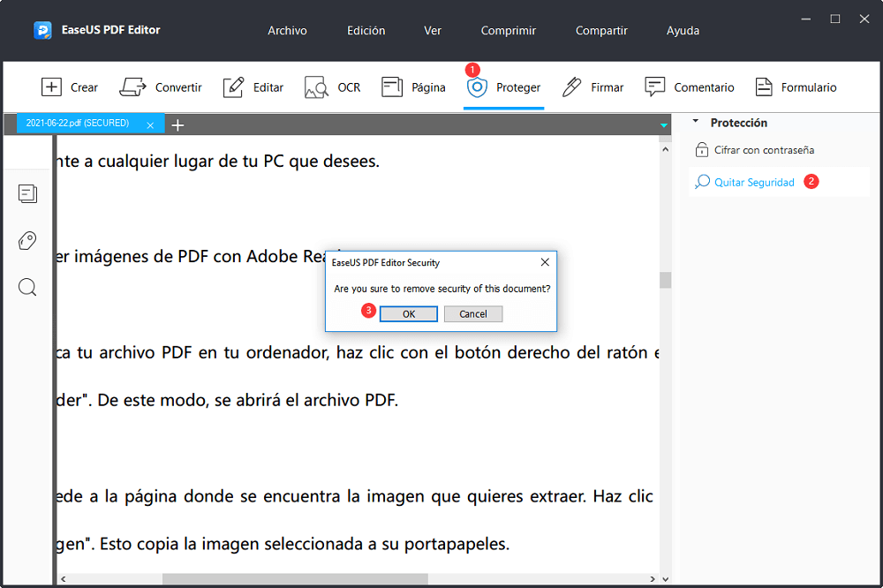Click the EaseUS PDF Editor logo icon
This screenshot has height=588, width=883.
42,30
